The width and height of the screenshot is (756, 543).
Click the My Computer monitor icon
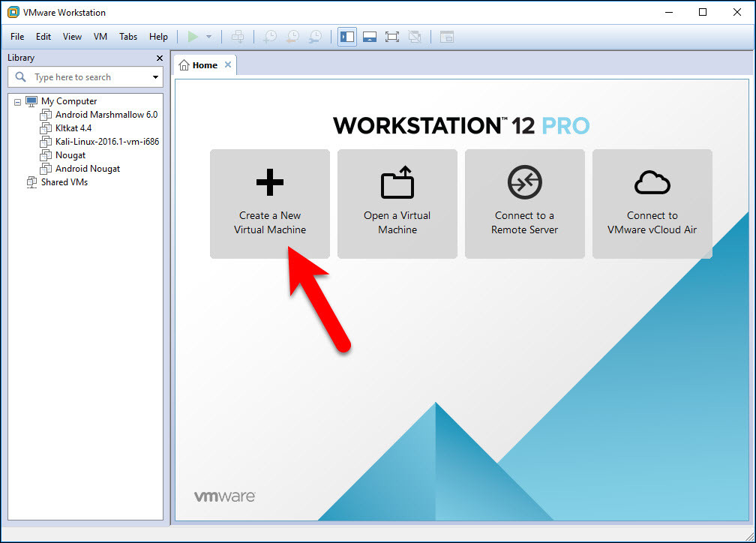point(31,101)
